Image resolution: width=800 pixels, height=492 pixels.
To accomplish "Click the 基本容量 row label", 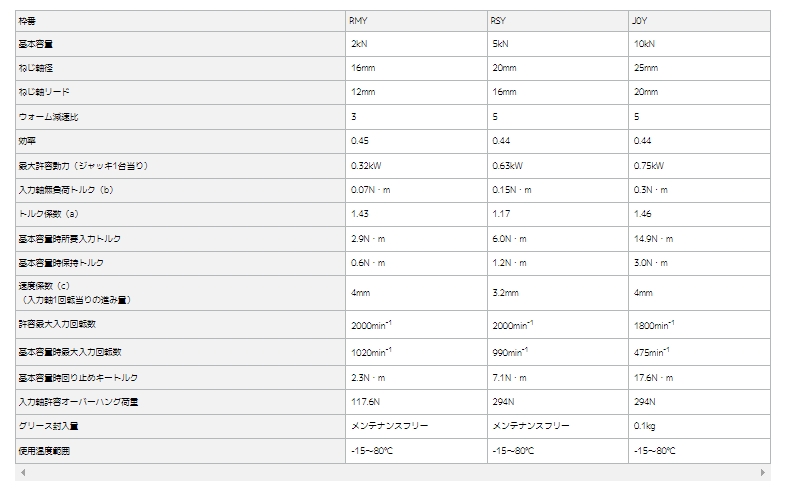I will (x=39, y=44).
